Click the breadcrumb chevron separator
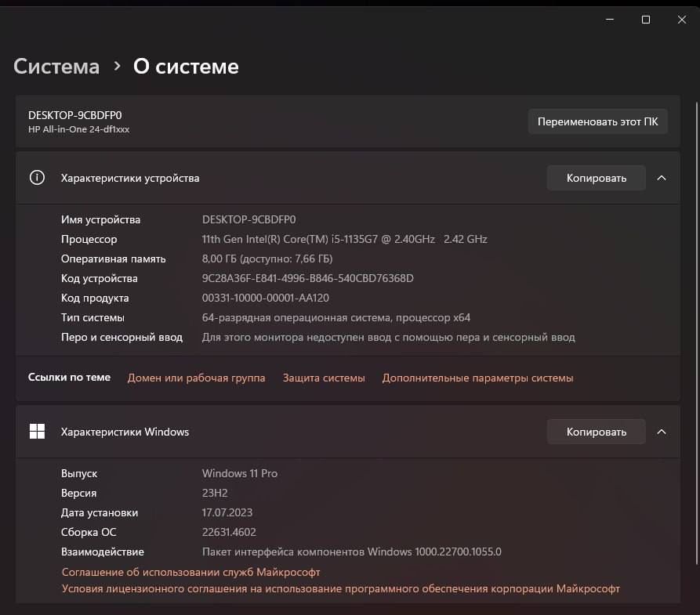700x615 pixels. click(x=117, y=67)
